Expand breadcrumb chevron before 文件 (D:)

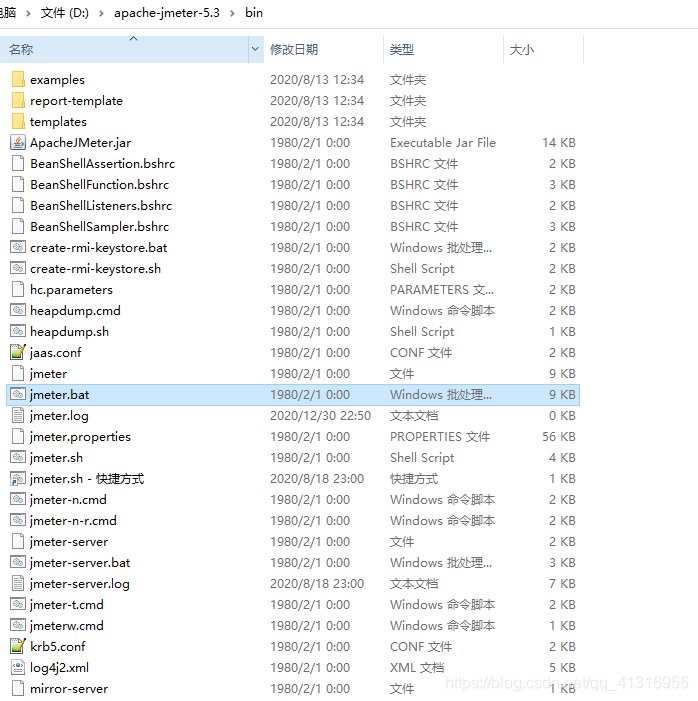point(29,13)
